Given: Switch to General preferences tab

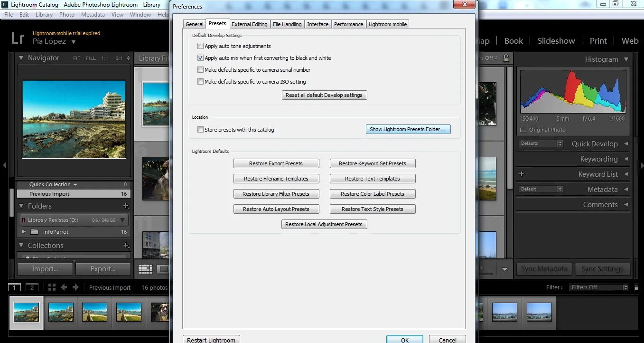Looking at the screenshot, I should [195, 24].
